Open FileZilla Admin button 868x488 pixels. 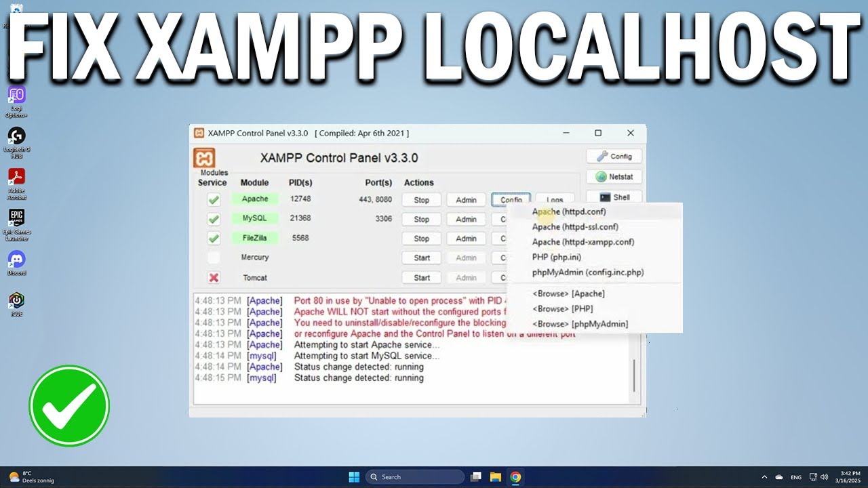click(466, 239)
